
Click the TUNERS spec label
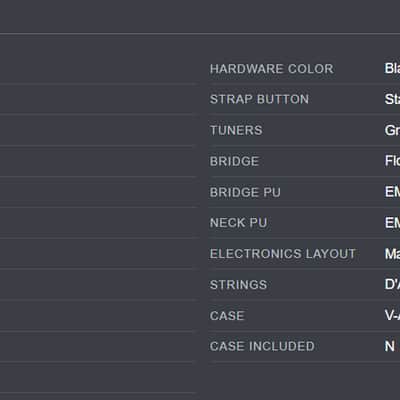(x=236, y=130)
